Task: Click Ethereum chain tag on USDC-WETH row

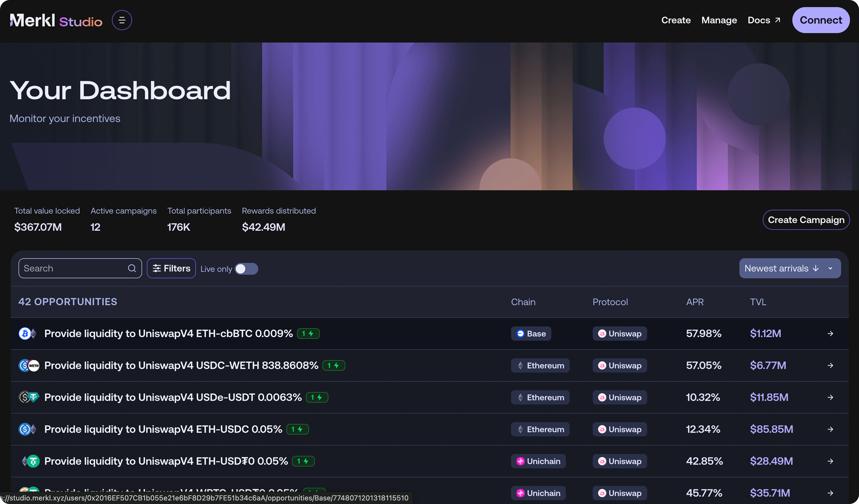Action: point(540,365)
